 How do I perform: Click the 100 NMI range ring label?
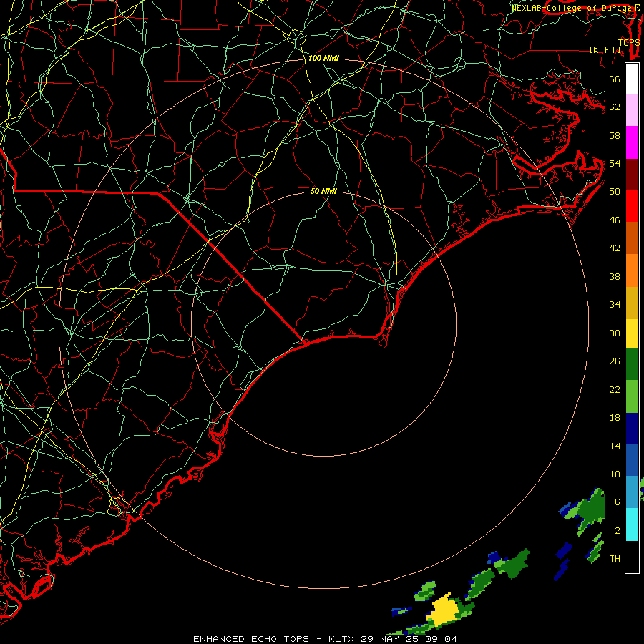[323, 58]
